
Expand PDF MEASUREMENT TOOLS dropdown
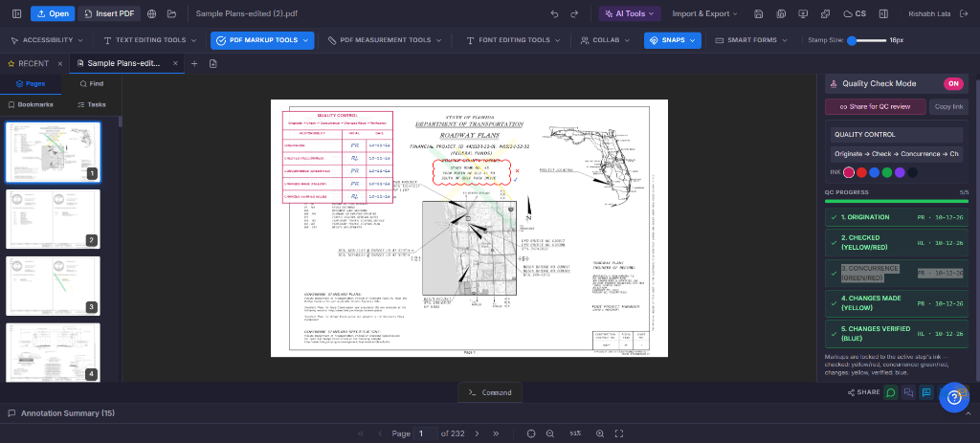pyautogui.click(x=385, y=40)
